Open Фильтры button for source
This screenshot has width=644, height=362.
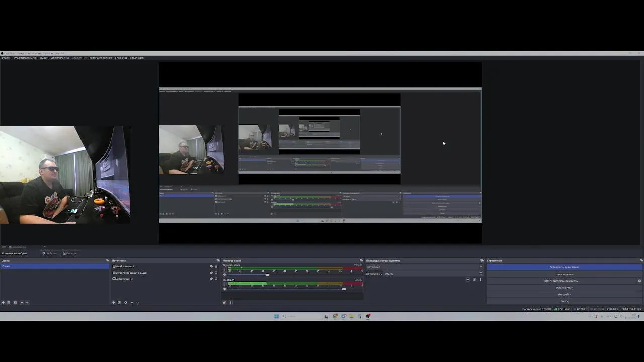[70, 253]
